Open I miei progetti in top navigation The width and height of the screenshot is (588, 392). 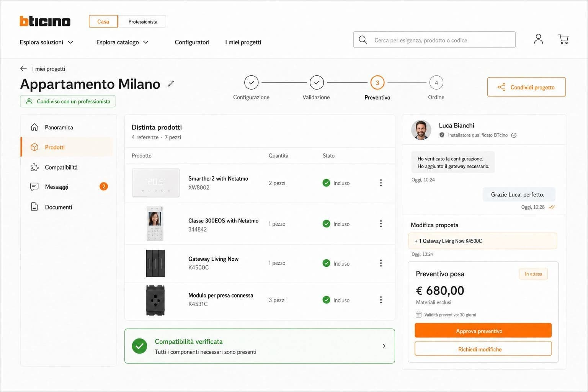coord(243,42)
